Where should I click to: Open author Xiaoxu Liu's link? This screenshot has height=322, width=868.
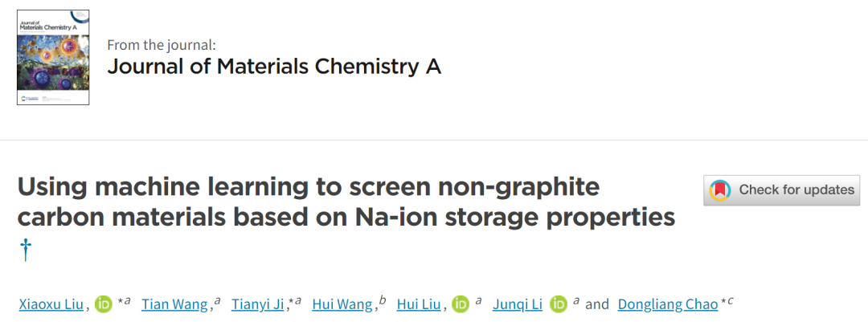coord(51,304)
